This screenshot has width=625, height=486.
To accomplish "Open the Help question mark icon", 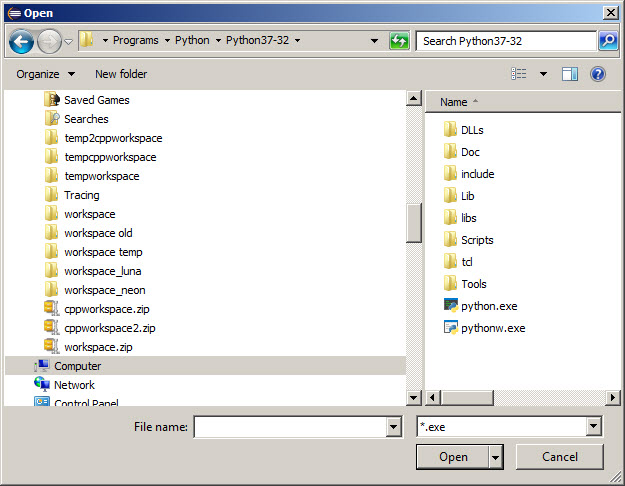I will (598, 74).
